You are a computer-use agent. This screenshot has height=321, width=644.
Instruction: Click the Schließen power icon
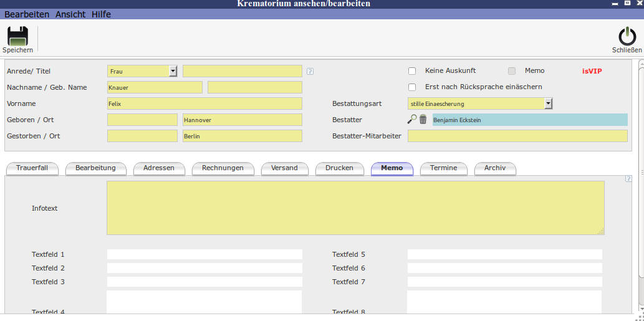[x=627, y=37]
